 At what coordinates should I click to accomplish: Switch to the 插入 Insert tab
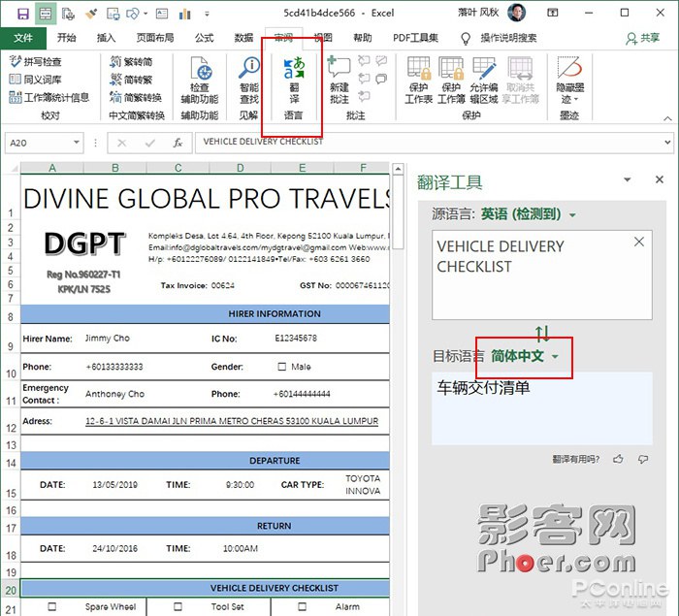pyautogui.click(x=106, y=38)
